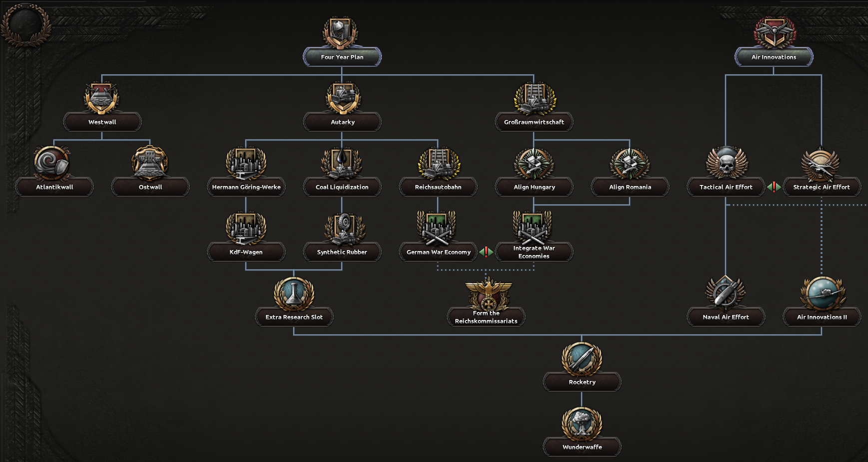Select the Autarky bulldozer icon
Screen dimensions: 868x462
pos(342,98)
